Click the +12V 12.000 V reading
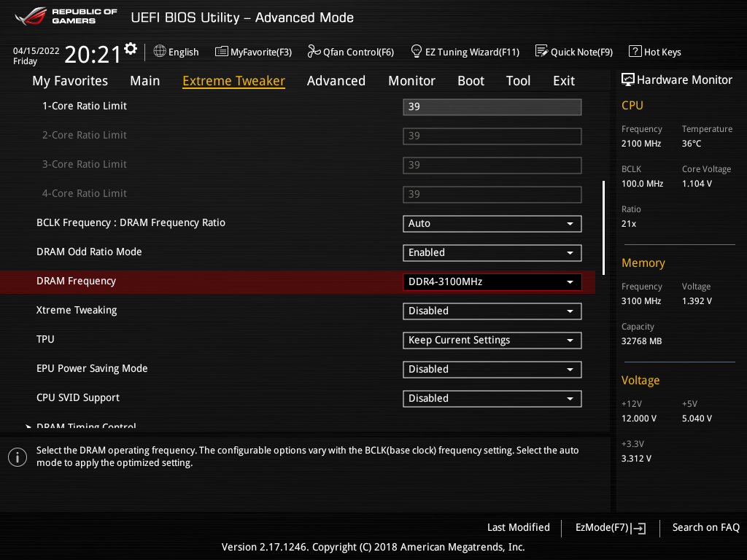 639,418
